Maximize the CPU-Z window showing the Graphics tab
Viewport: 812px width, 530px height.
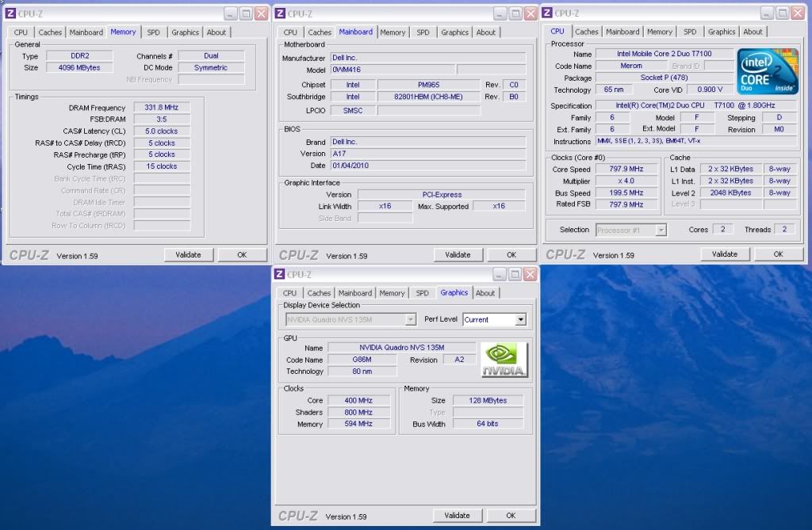click(513, 274)
